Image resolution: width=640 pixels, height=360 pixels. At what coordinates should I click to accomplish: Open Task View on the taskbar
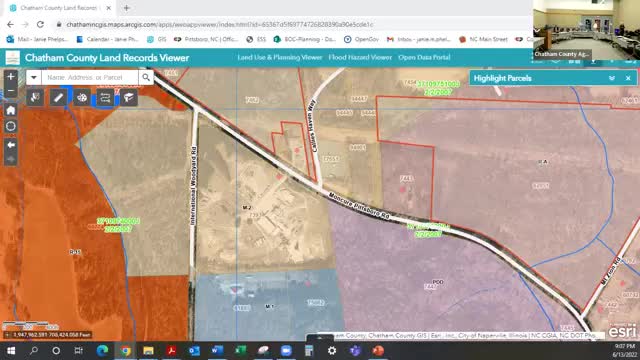(x=78, y=351)
